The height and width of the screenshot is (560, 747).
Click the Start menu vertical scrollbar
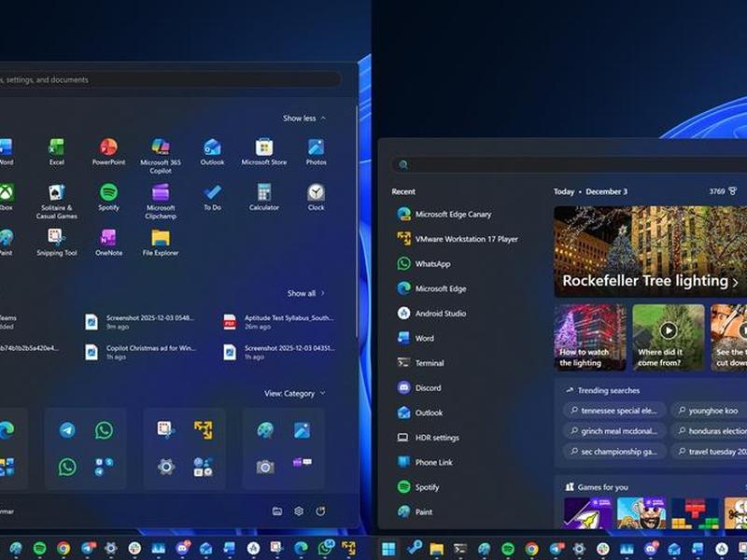point(357,221)
